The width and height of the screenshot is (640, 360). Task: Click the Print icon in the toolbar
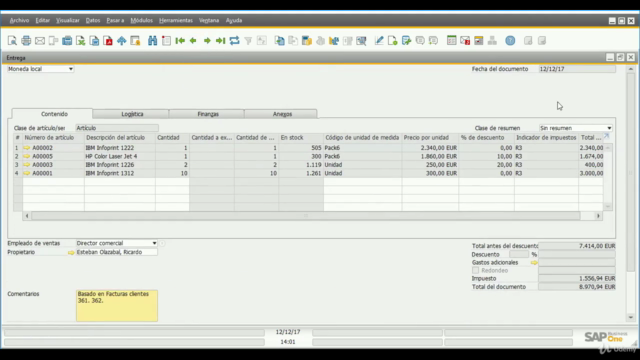(x=26, y=40)
